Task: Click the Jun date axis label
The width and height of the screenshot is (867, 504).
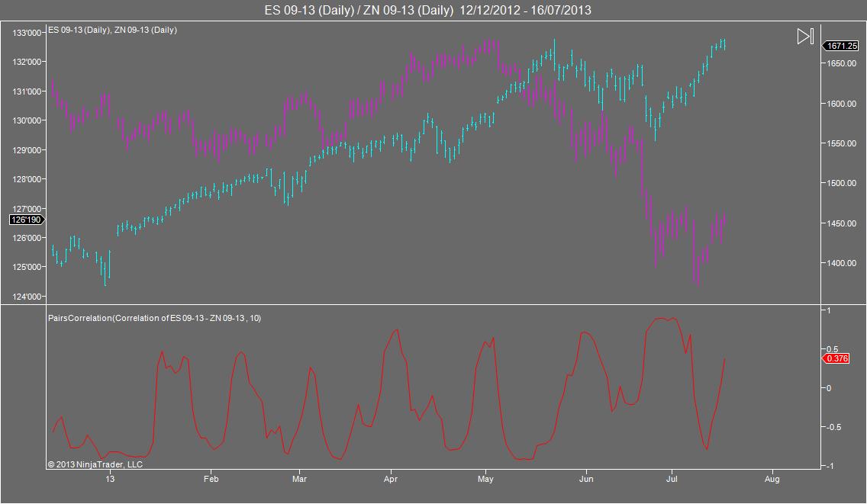Action: (x=586, y=479)
